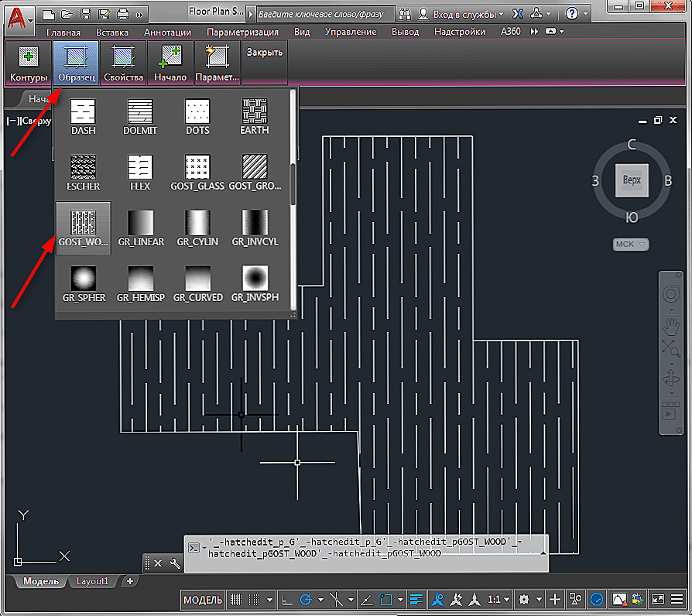
Task: Open the Парамет... options panel
Action: click(x=218, y=63)
